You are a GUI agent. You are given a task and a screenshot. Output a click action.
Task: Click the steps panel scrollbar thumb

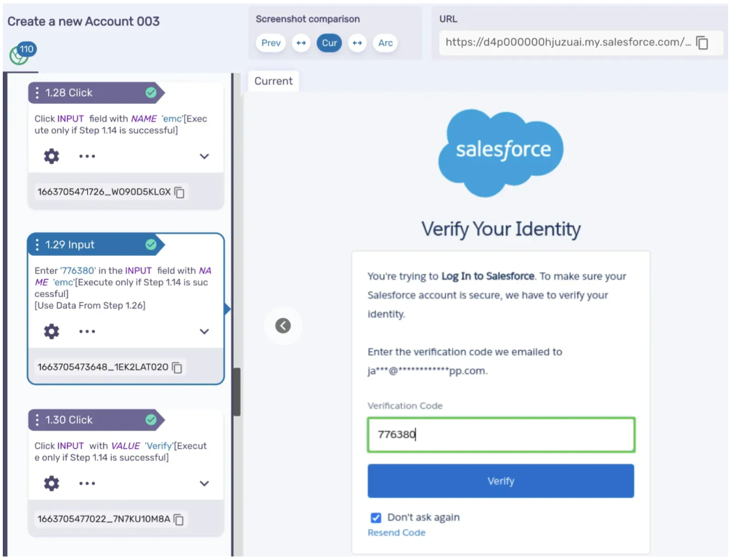pos(237,392)
